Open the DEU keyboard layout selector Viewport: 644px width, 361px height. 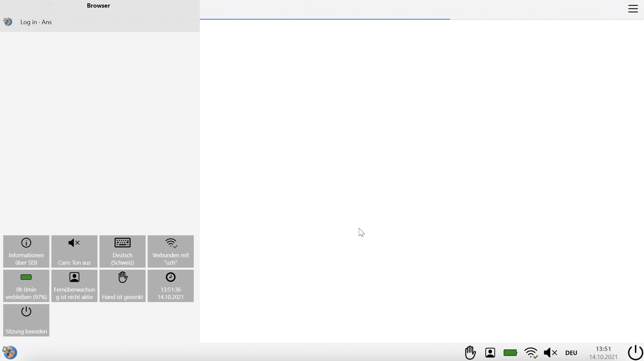[x=571, y=352]
